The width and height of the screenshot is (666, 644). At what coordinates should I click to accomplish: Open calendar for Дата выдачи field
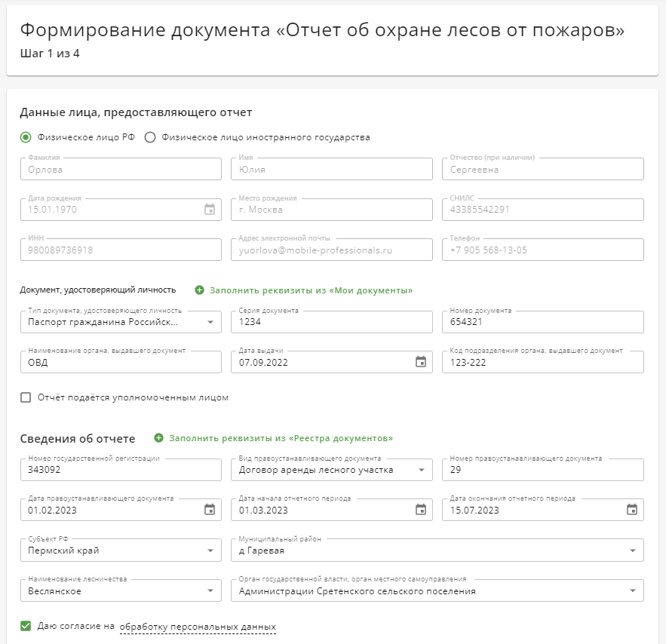coord(421,362)
